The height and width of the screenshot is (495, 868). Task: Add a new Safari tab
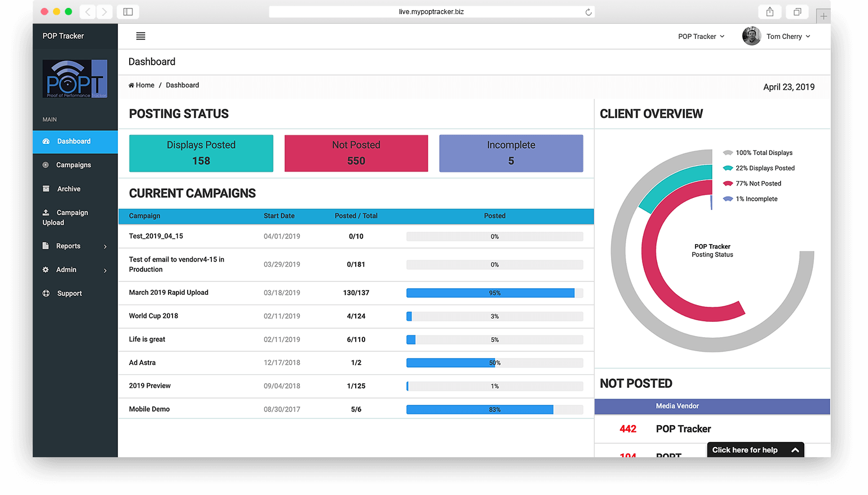823,16
